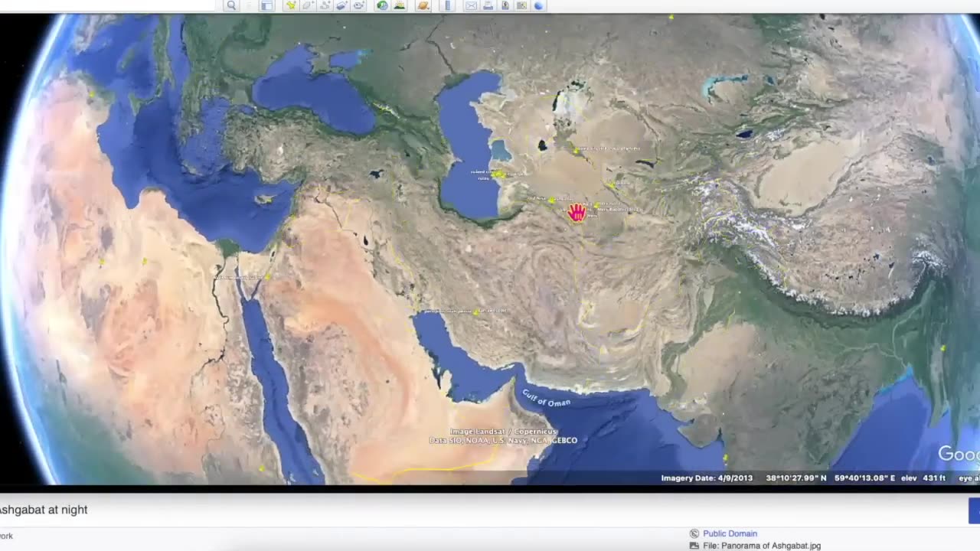Click the red hand marker on map
This screenshot has width=980, height=551.
[577, 213]
